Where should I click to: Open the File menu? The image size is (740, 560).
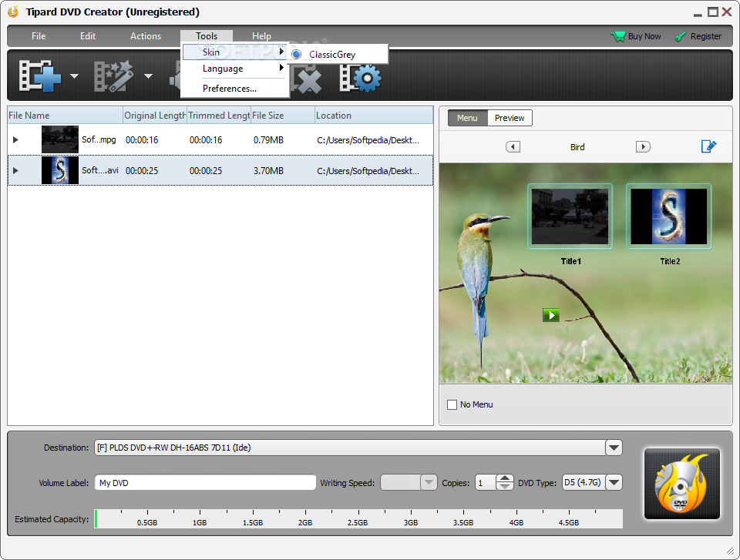pos(39,36)
